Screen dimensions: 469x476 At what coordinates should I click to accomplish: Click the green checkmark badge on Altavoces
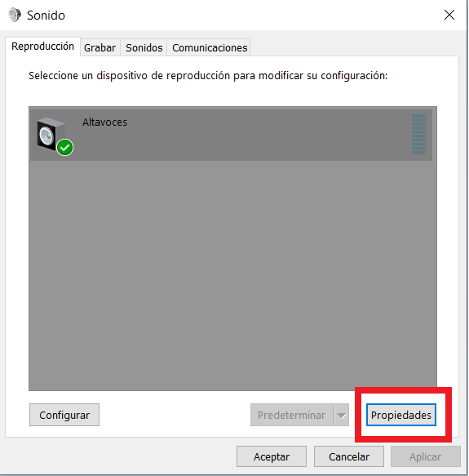click(65, 148)
